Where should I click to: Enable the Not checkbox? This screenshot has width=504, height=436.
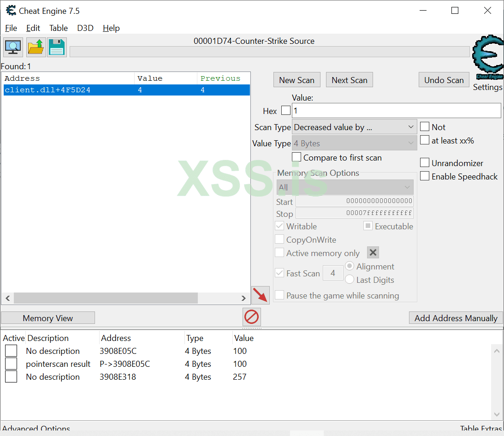point(425,127)
